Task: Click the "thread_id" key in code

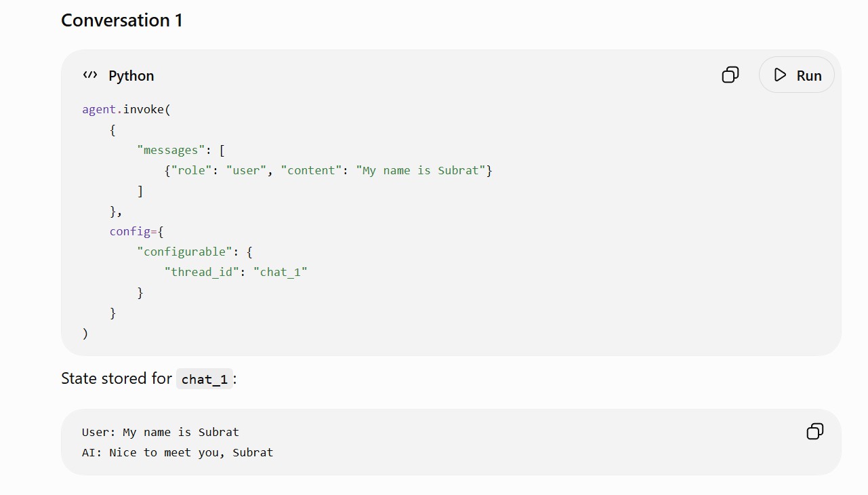Action: [202, 272]
